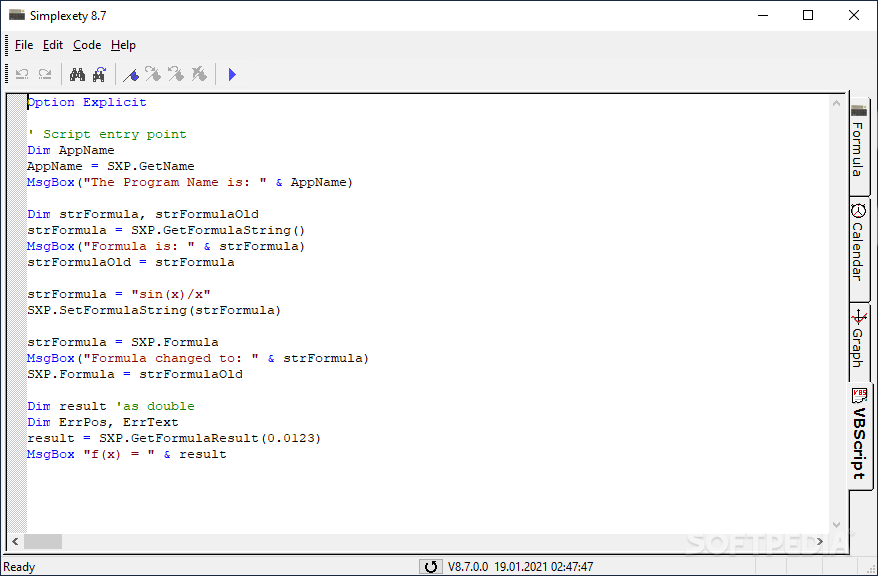
Task: Minimize the Simplexety window
Action: (x=763, y=15)
